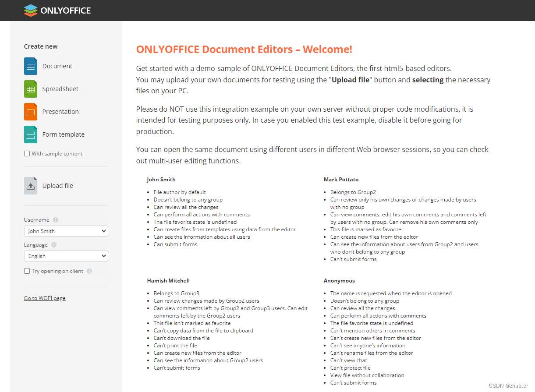Click the bold "Upload file" text in intro

351,80
